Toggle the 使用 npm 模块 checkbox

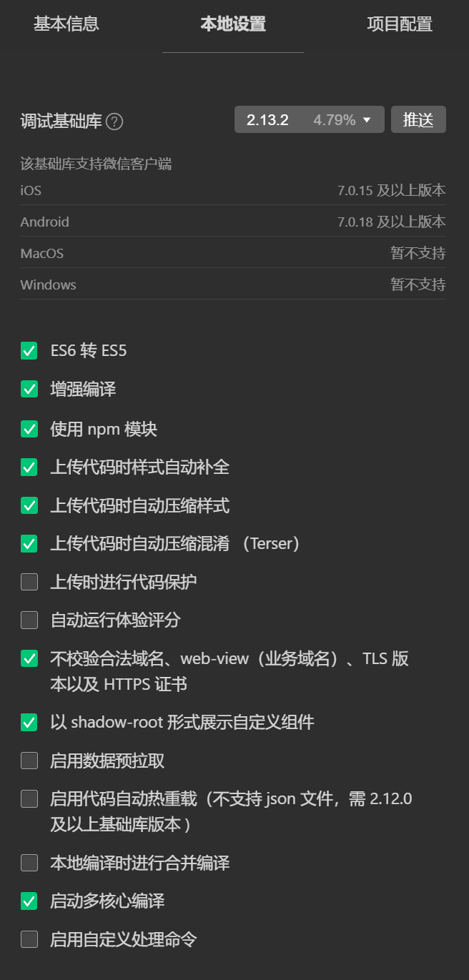pos(29,429)
